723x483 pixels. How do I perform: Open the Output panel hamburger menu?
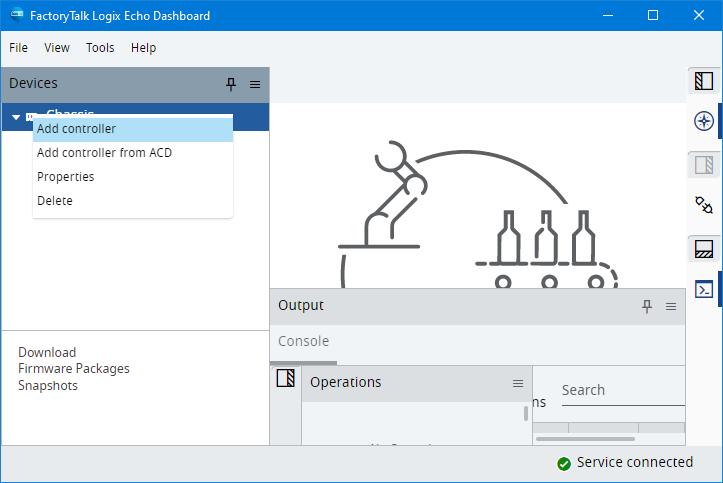click(671, 306)
